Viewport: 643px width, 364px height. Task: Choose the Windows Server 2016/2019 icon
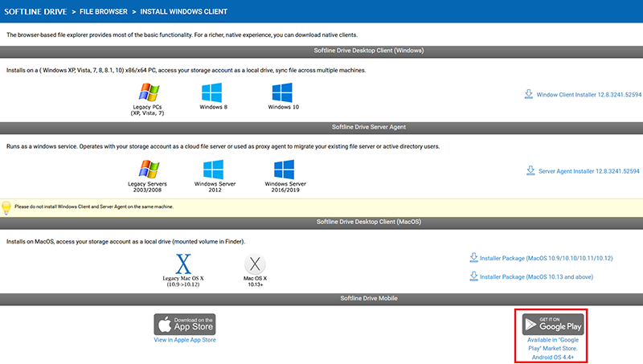point(285,169)
